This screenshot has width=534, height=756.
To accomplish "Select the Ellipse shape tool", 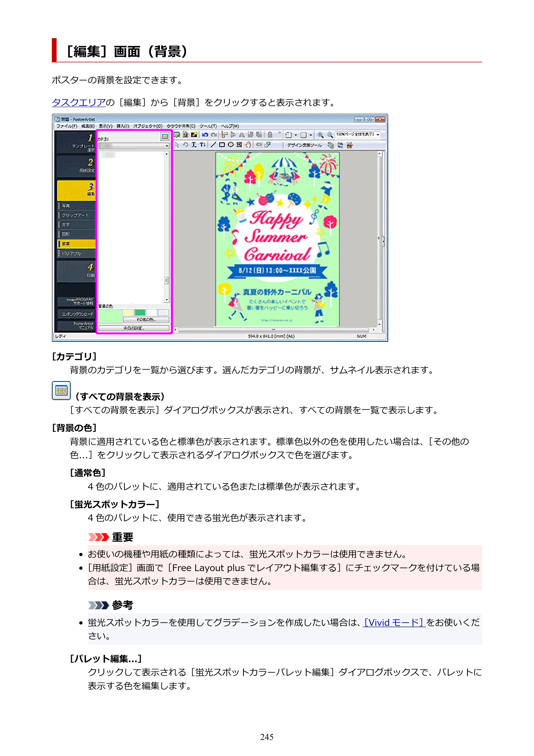I will click(x=231, y=145).
